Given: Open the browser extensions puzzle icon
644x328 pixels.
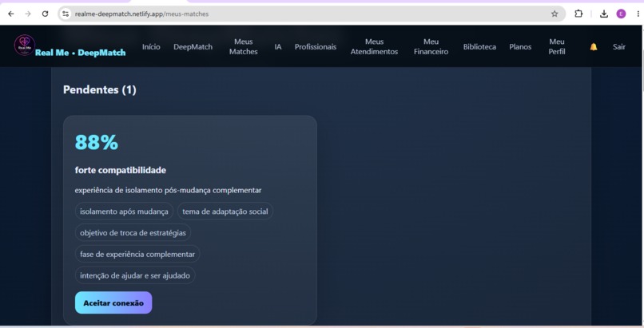Looking at the screenshot, I should (578, 14).
